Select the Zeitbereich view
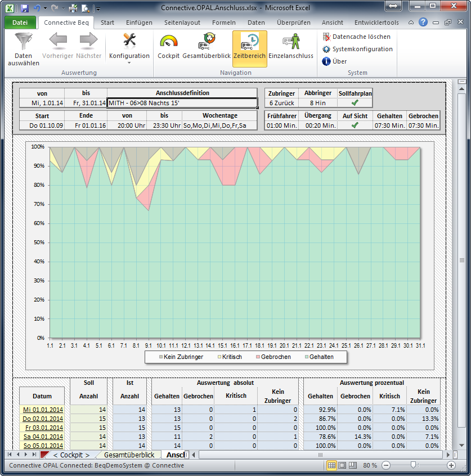The image size is (471, 476). [x=250, y=42]
